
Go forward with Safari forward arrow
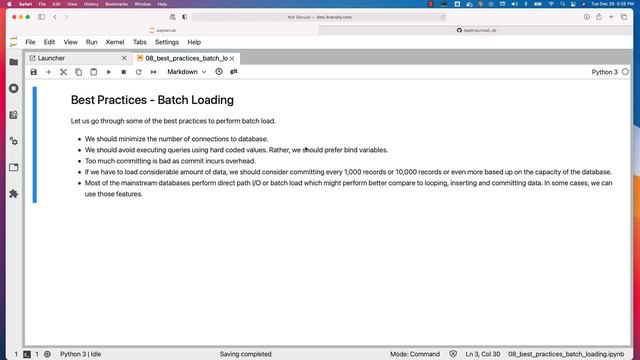(x=67, y=17)
